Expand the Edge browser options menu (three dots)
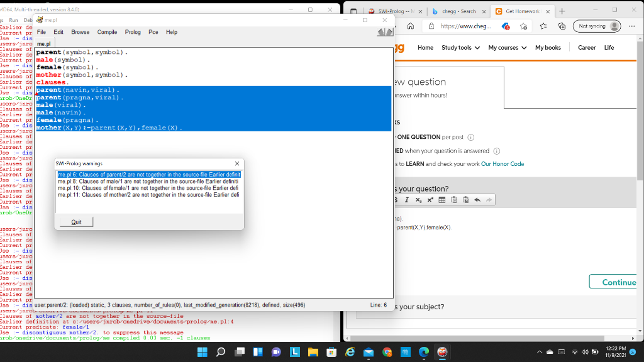 pyautogui.click(x=633, y=26)
